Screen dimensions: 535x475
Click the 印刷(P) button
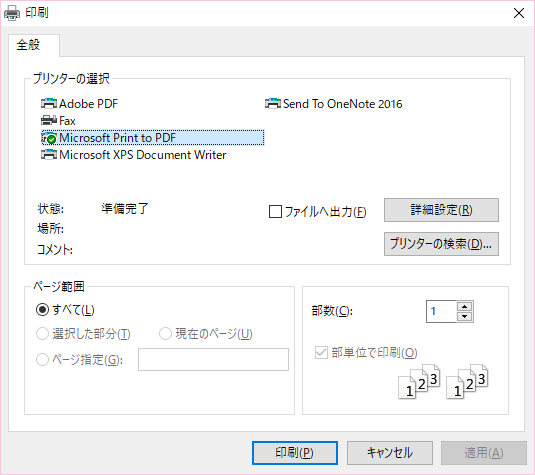tap(295, 453)
